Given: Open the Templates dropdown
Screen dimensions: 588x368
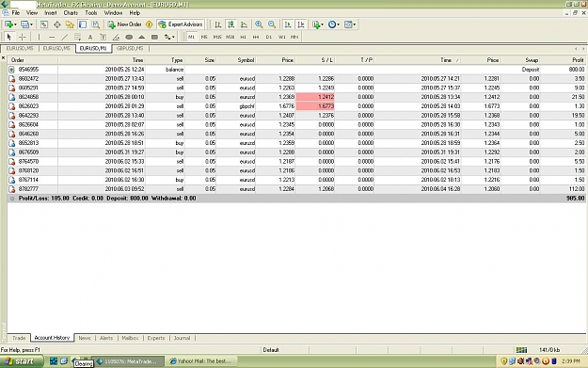Looking at the screenshot, I should tap(350, 24).
